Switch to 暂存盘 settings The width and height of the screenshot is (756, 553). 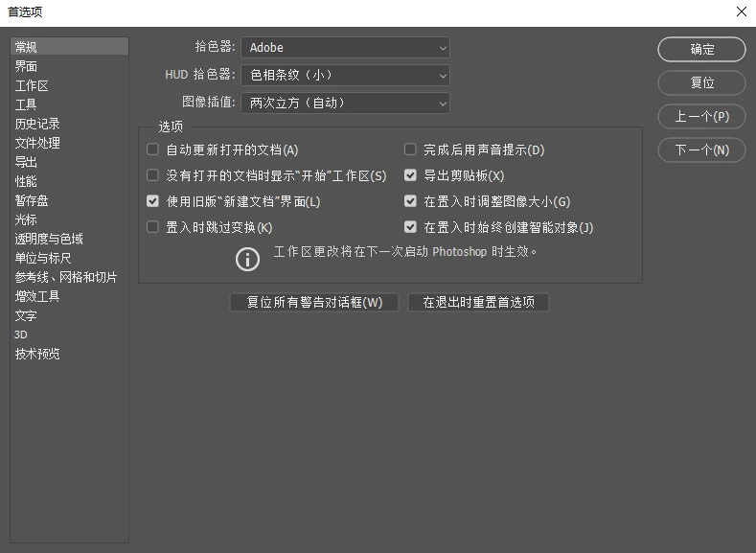coord(69,200)
